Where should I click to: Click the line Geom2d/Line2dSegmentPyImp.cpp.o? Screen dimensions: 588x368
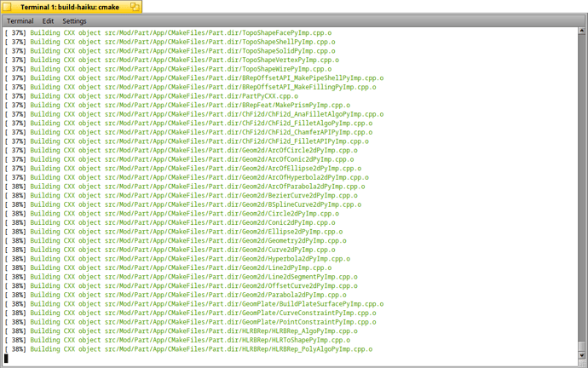coord(182,277)
